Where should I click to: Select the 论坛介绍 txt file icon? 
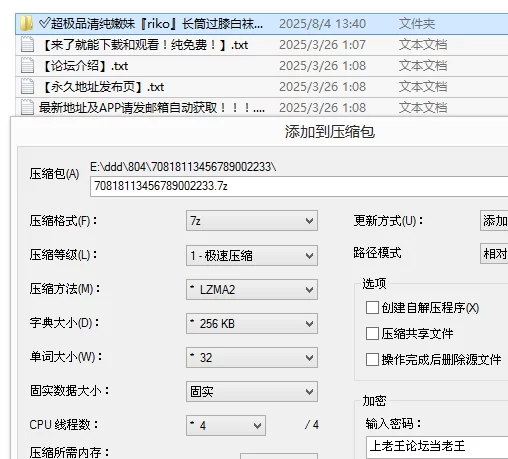click(27, 66)
